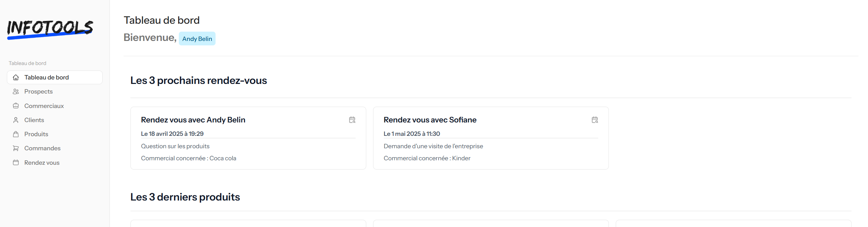Screen dimensions: 868x227
Task: Select the person icon next to Clients
Action: 16,120
